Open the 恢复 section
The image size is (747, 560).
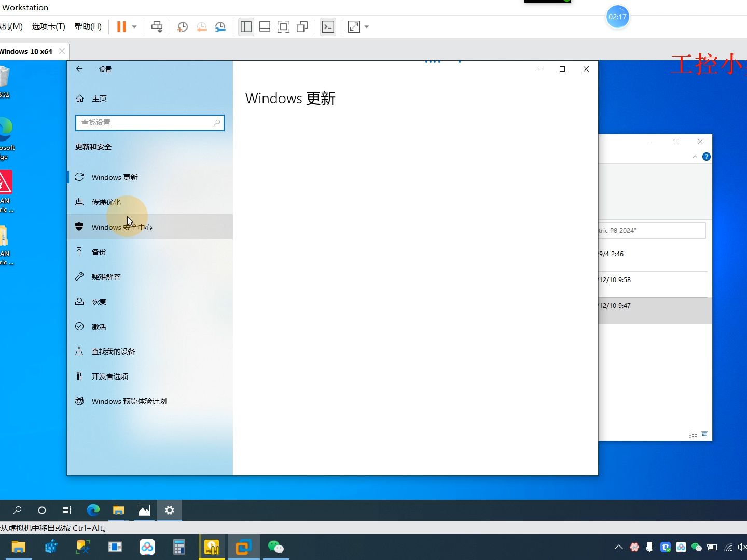tap(149, 302)
